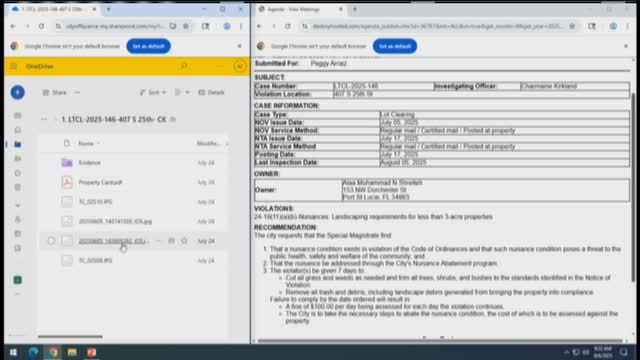640x360 pixels.
Task: Select the TC_02510.JPG file
Action: (96, 202)
